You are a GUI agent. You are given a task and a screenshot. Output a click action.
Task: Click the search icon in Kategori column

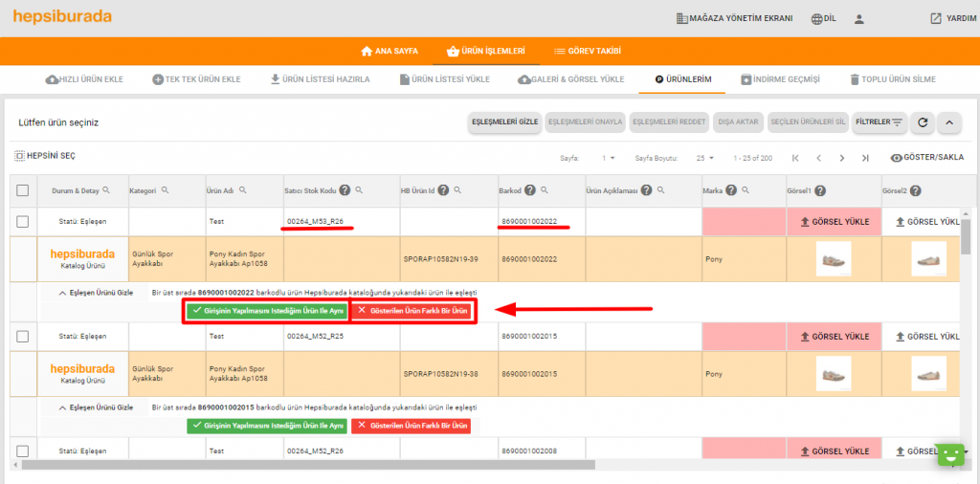pyautogui.click(x=166, y=190)
